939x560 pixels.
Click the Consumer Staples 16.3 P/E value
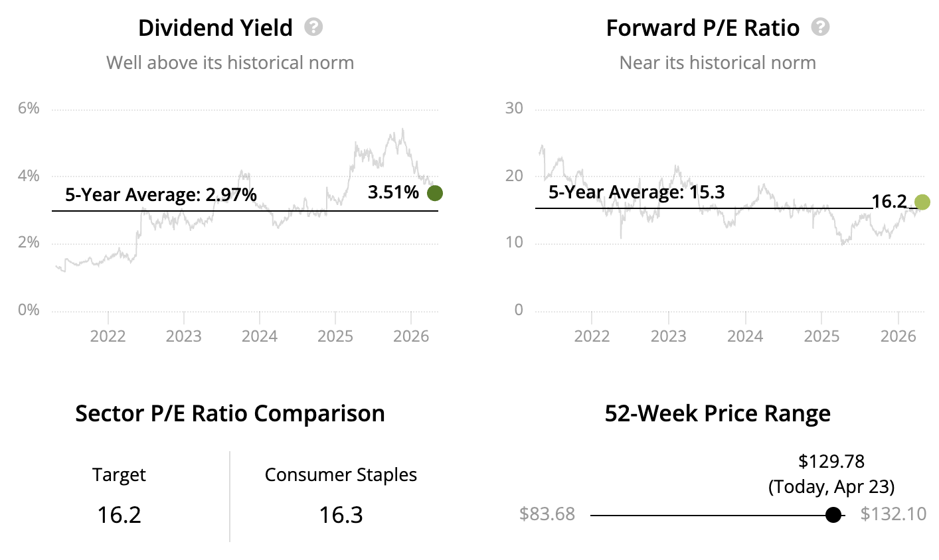[x=341, y=515]
